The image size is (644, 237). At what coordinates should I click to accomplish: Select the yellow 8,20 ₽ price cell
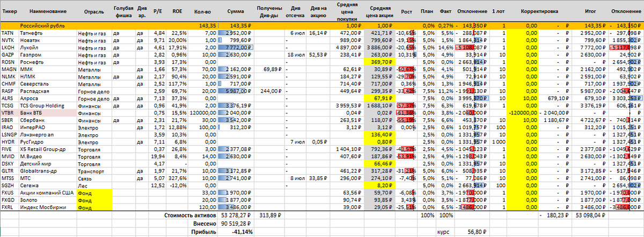click(380, 186)
